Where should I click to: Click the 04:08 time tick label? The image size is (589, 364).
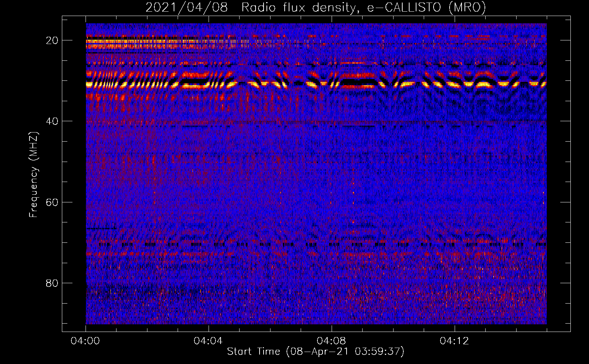pos(331,341)
